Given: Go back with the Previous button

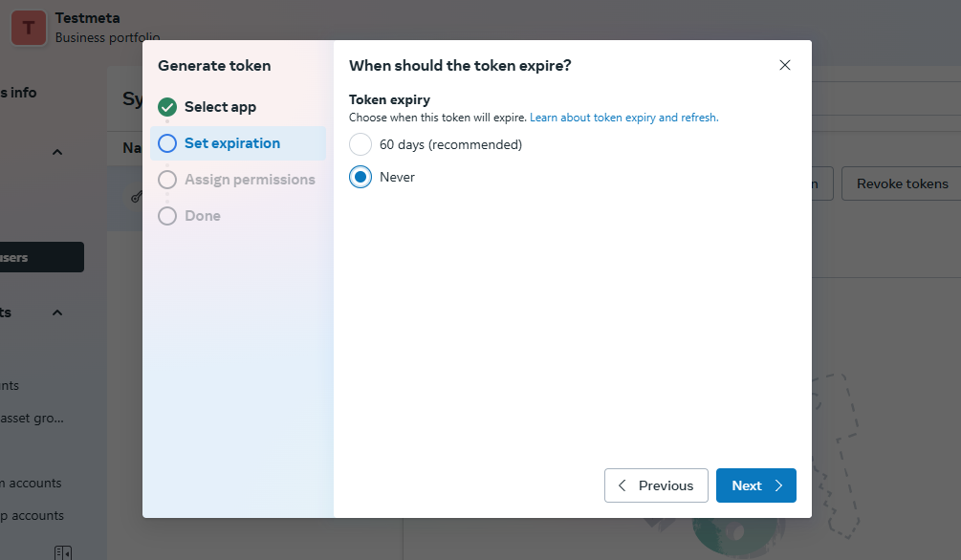Looking at the screenshot, I should 656,485.
